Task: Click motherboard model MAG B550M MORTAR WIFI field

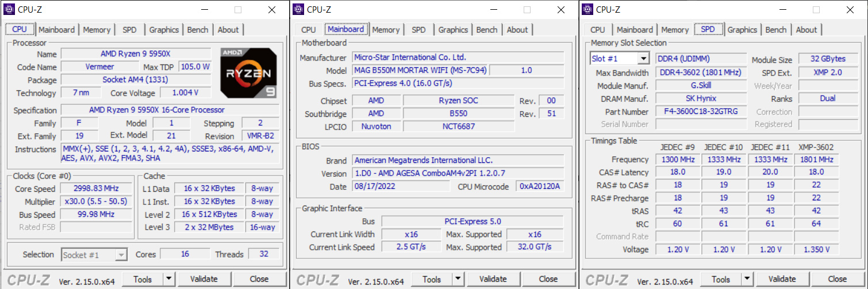Action: (420, 70)
